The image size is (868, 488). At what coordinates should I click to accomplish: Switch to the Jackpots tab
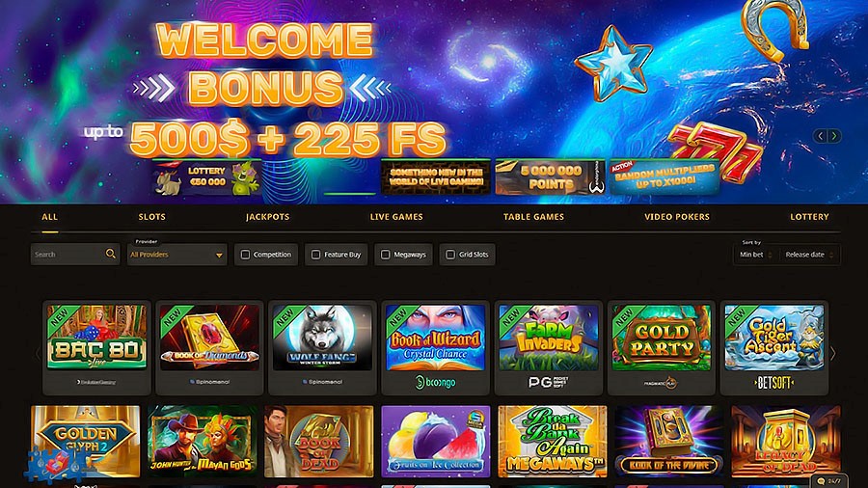click(x=267, y=217)
